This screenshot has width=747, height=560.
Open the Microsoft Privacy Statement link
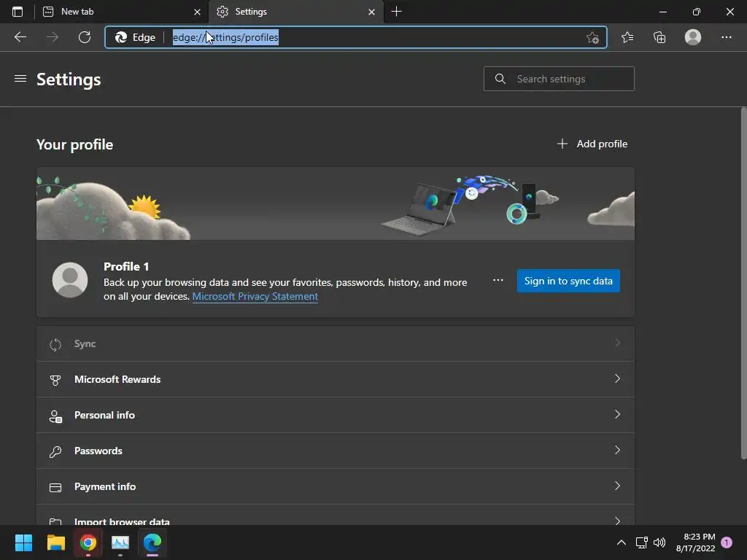[255, 296]
